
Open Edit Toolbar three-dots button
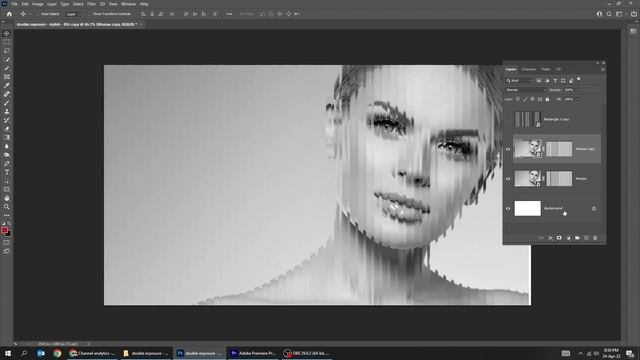pyautogui.click(x=7, y=216)
